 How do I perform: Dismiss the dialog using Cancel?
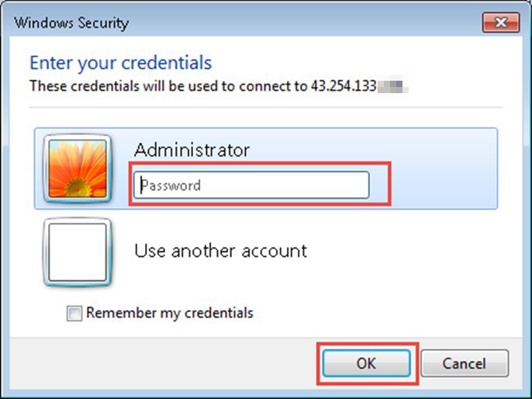(464, 363)
